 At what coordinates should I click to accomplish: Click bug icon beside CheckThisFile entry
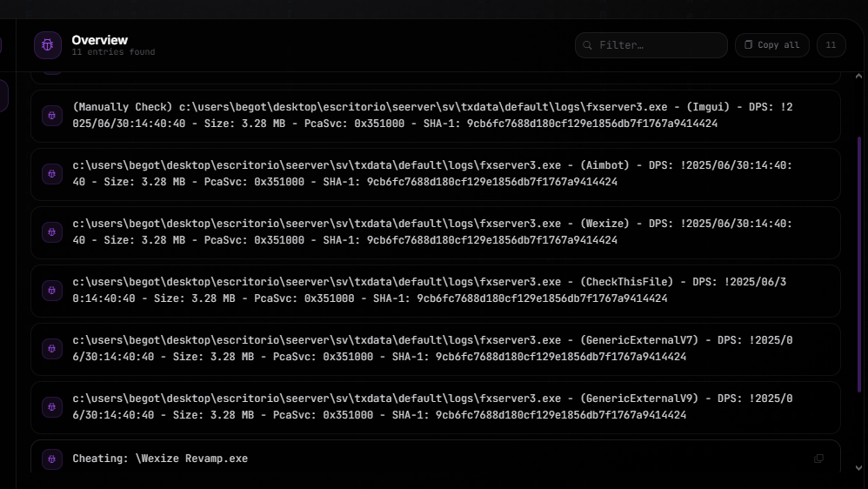[52, 291]
